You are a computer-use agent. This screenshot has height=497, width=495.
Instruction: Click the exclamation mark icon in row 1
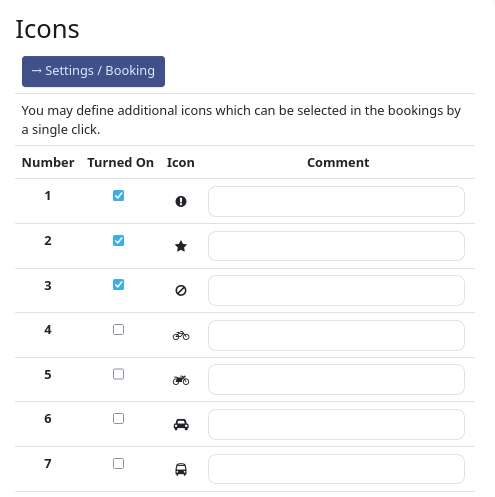coord(181,201)
